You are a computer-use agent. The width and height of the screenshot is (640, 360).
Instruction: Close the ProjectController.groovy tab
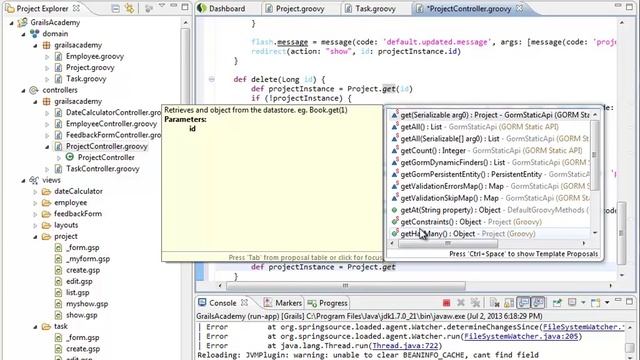click(520, 8)
